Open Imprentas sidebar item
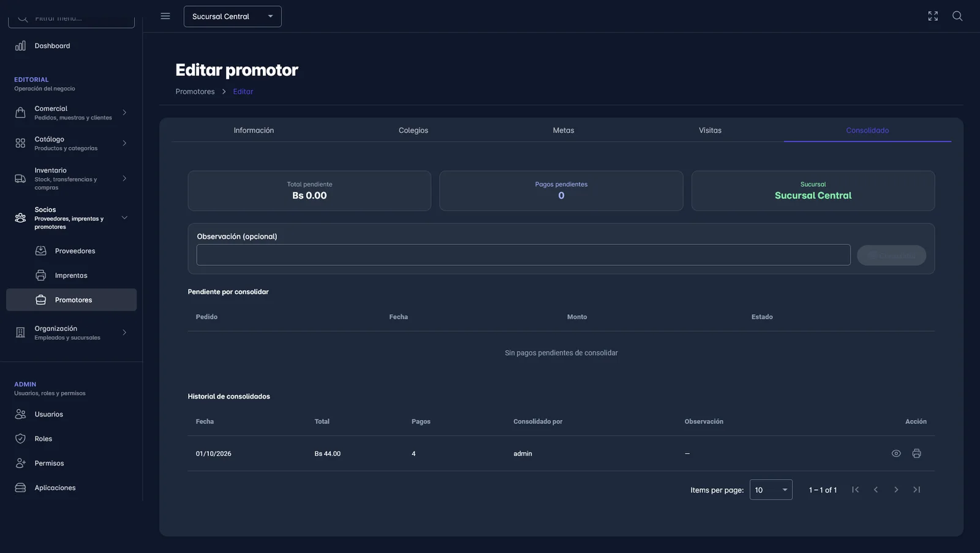 tap(71, 276)
